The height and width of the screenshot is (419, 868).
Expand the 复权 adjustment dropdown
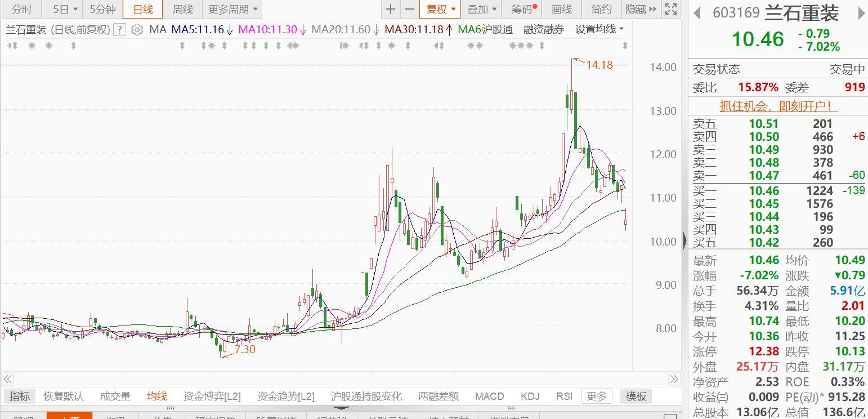[440, 10]
